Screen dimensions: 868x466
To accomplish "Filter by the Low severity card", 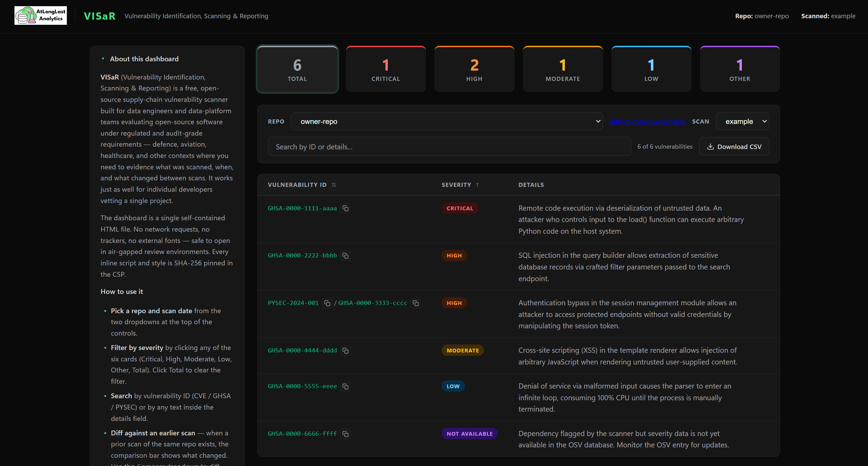I will [x=651, y=69].
